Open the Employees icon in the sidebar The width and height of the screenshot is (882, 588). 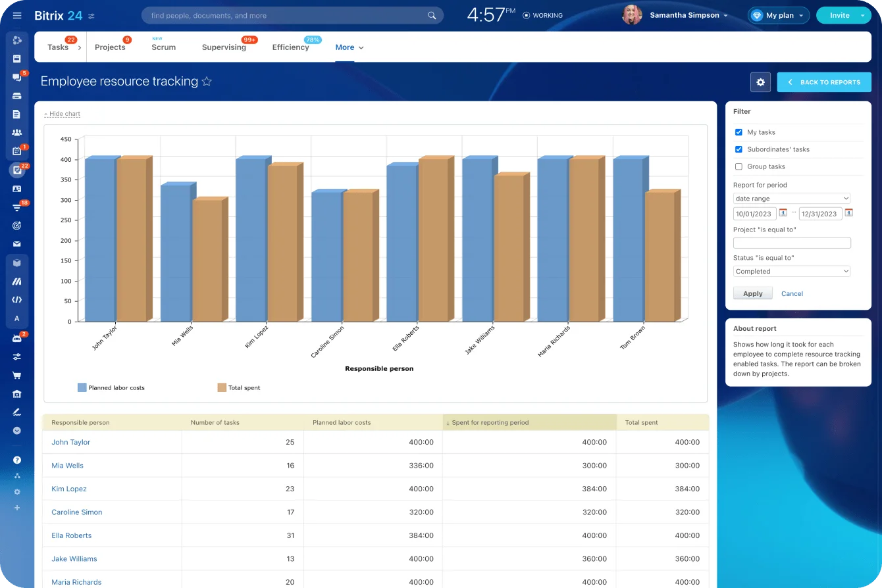click(17, 132)
